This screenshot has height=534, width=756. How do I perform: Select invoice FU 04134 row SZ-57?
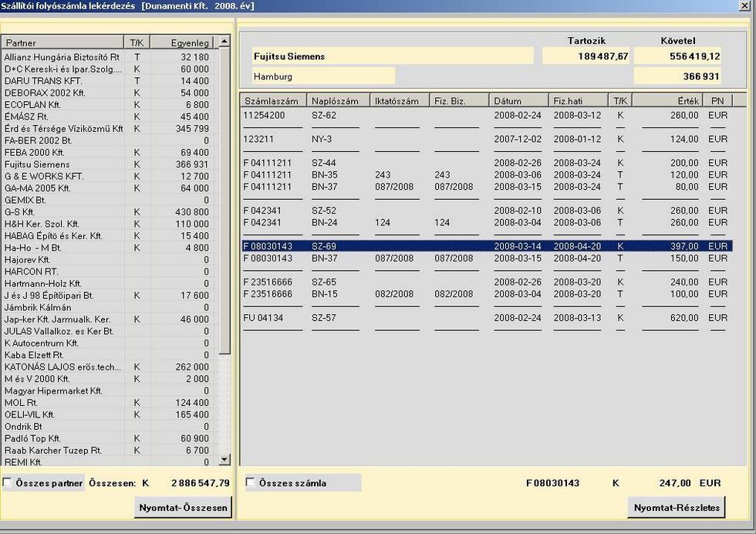(x=487, y=317)
